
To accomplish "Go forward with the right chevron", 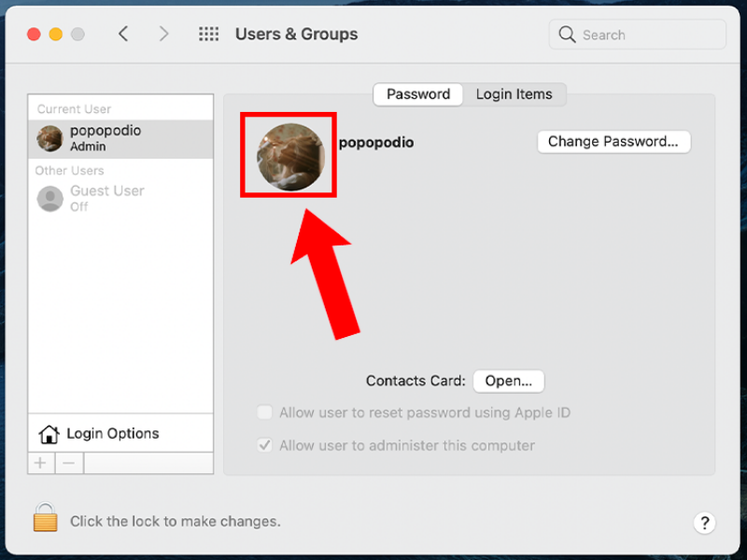I will pos(163,34).
